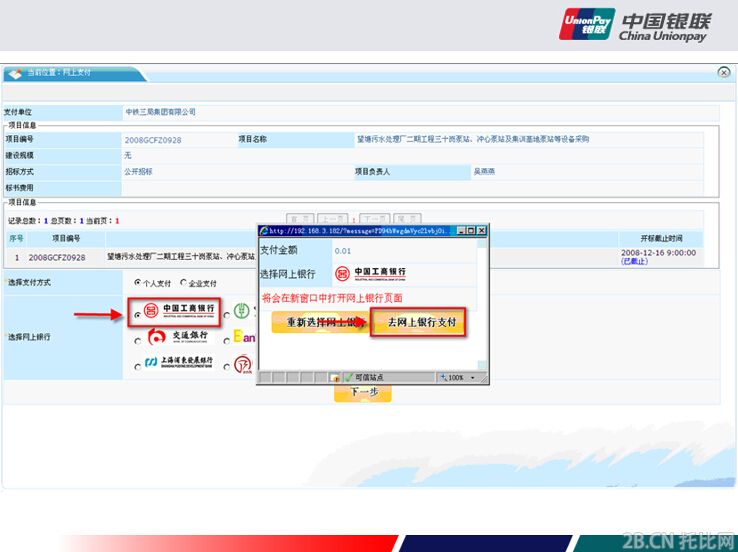Click the ICBC bank logo in the main form
This screenshot has height=552, width=738.
(179, 313)
